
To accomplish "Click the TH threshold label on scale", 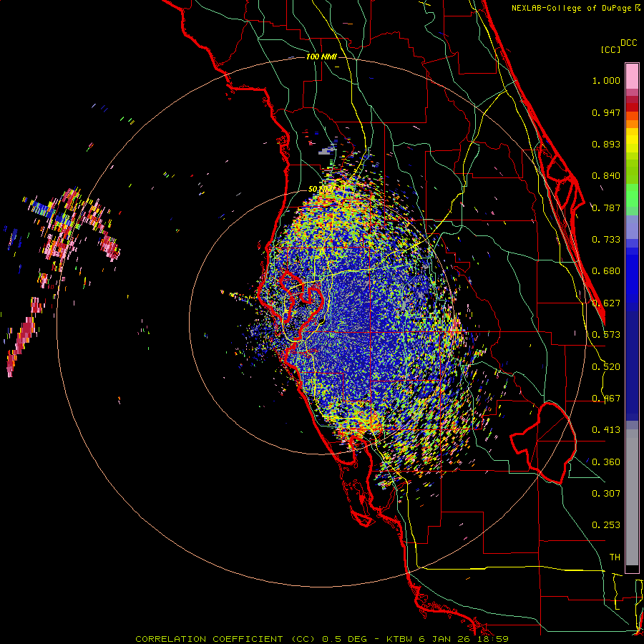I will (x=615, y=557).
